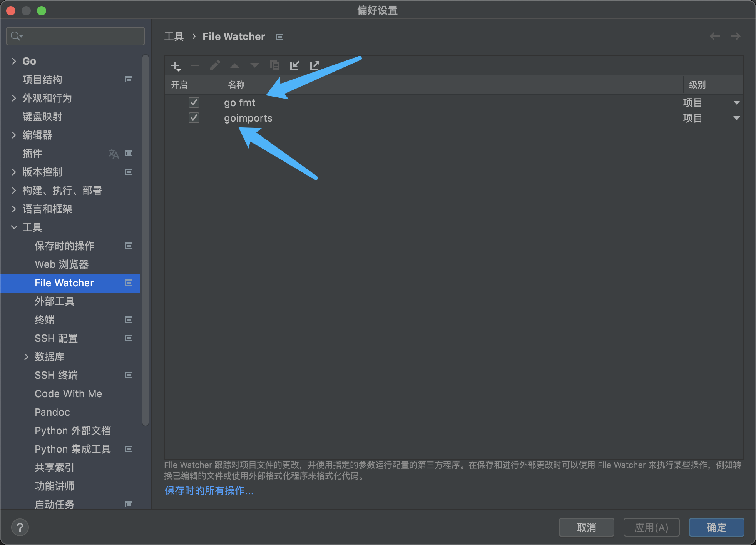Open the level dropdown for go fmt
The image size is (756, 545).
coord(736,103)
